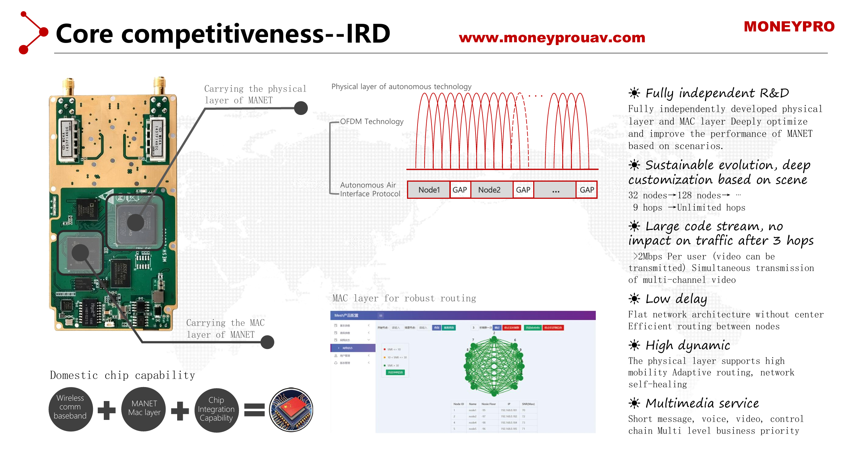868x473 pixels.
Task: Click the hamburger menu icon in Mesh header
Action: [x=381, y=315]
